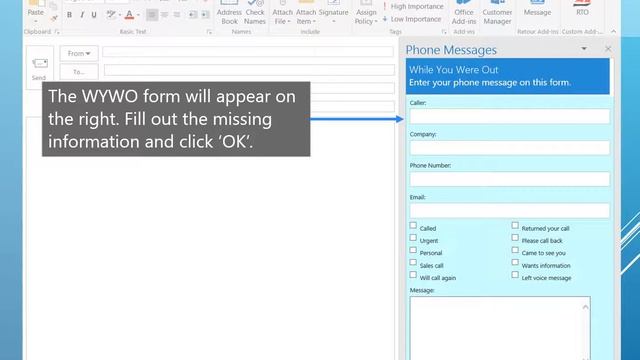Open Customer Manager add-in
The width and height of the screenshot is (640, 360).
pyautogui.click(x=497, y=12)
